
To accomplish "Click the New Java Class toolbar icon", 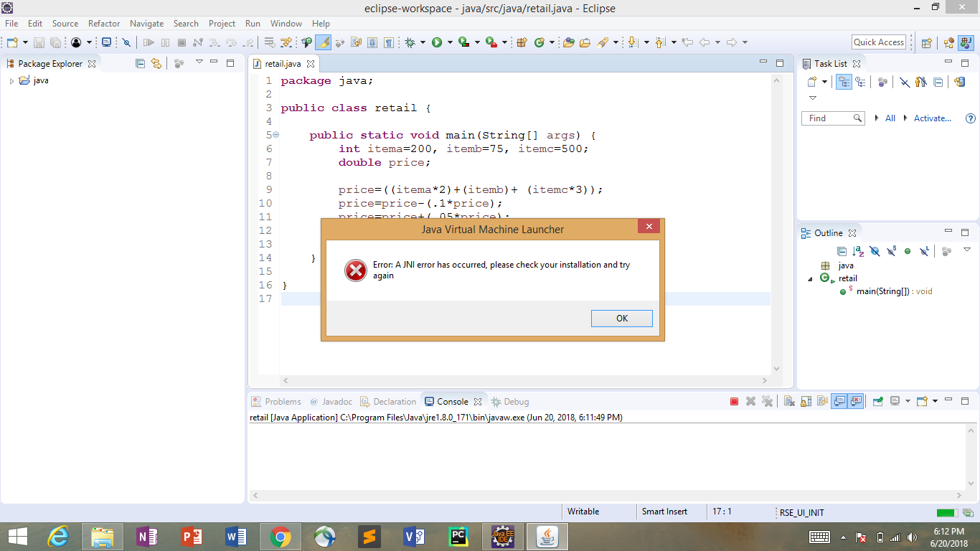I will pos(540,42).
